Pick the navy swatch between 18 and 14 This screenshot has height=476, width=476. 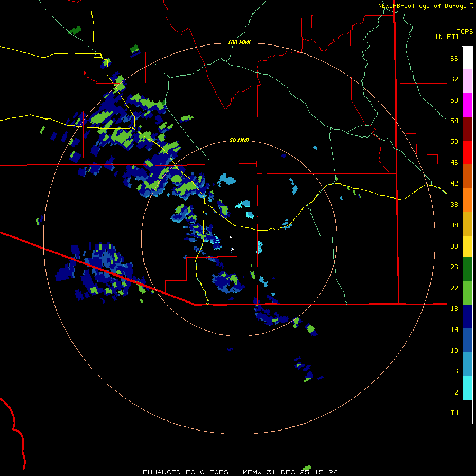[x=467, y=317]
